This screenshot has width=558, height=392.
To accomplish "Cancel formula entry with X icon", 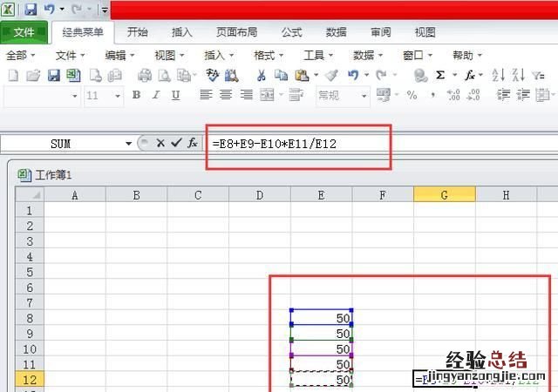I will coord(160,143).
